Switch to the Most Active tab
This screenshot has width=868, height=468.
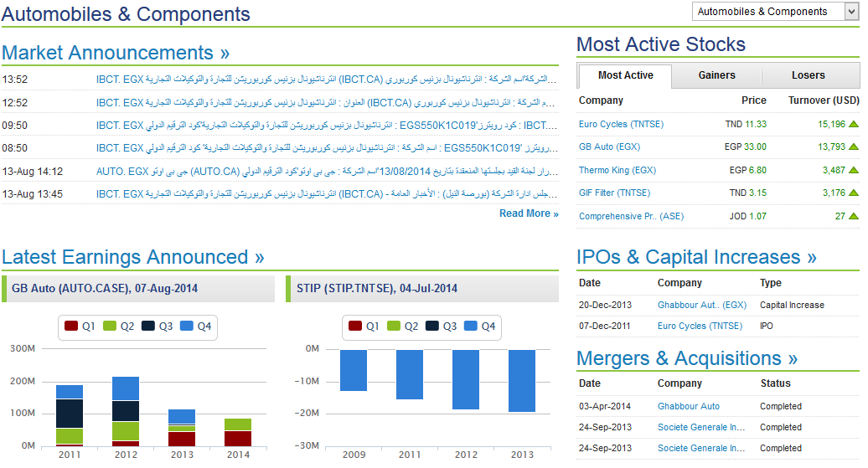(x=625, y=75)
